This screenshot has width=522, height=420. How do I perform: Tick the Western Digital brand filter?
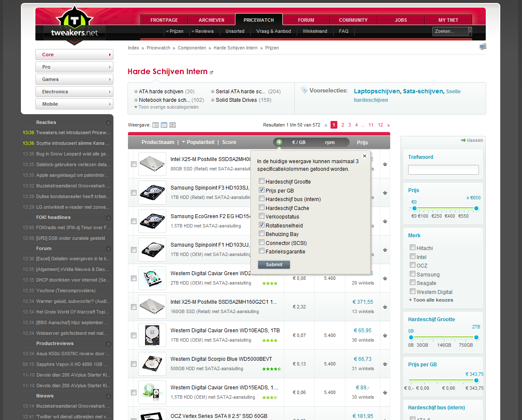coord(412,291)
